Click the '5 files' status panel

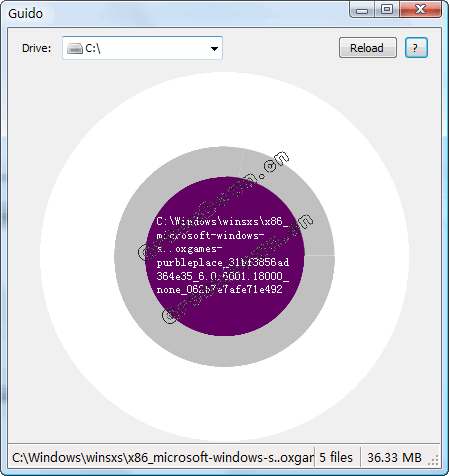pyautogui.click(x=336, y=458)
